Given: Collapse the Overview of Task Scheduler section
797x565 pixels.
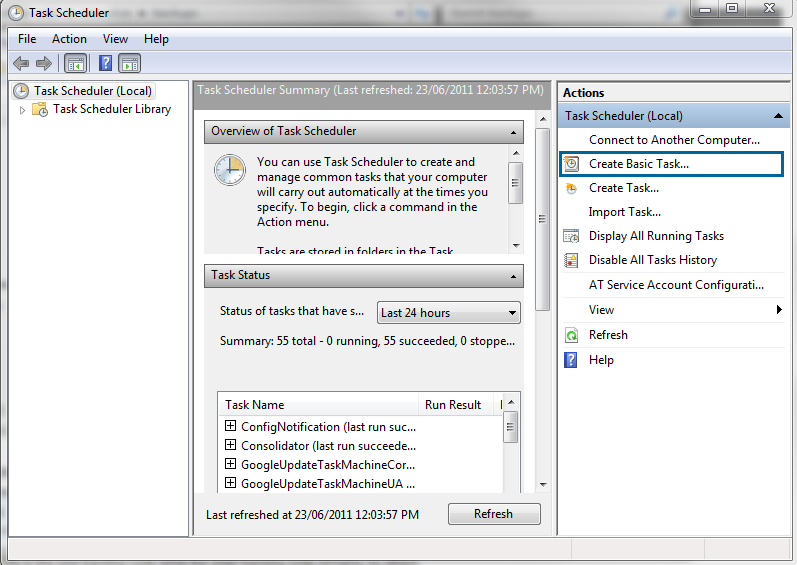Looking at the screenshot, I should pos(513,133).
